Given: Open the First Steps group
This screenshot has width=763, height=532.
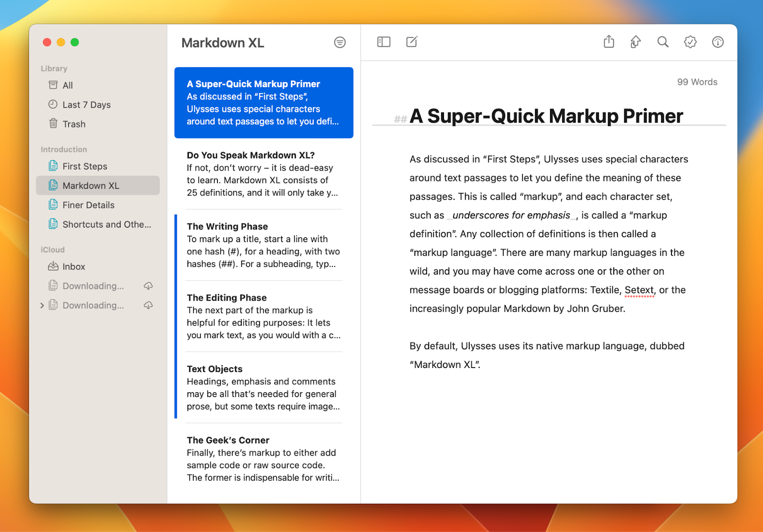Looking at the screenshot, I should 98,166.
